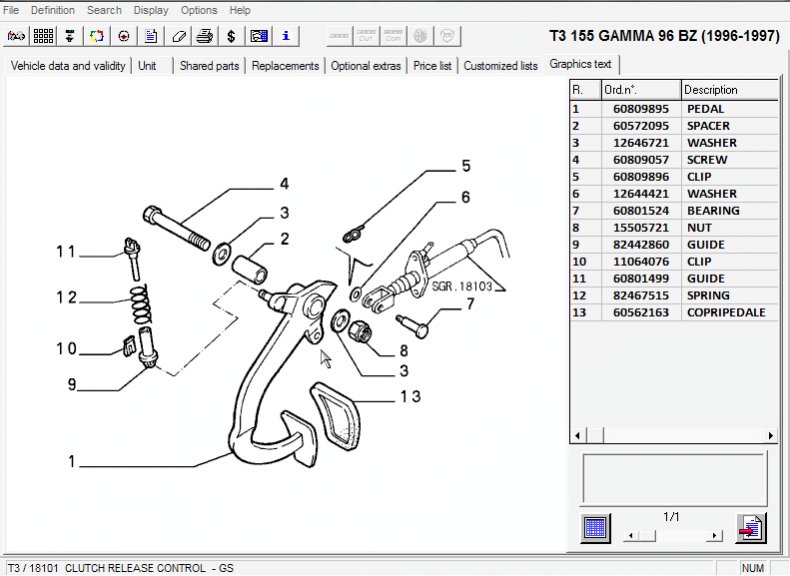The height and width of the screenshot is (576, 790).
Task: Open the Options menu
Action: (x=199, y=10)
